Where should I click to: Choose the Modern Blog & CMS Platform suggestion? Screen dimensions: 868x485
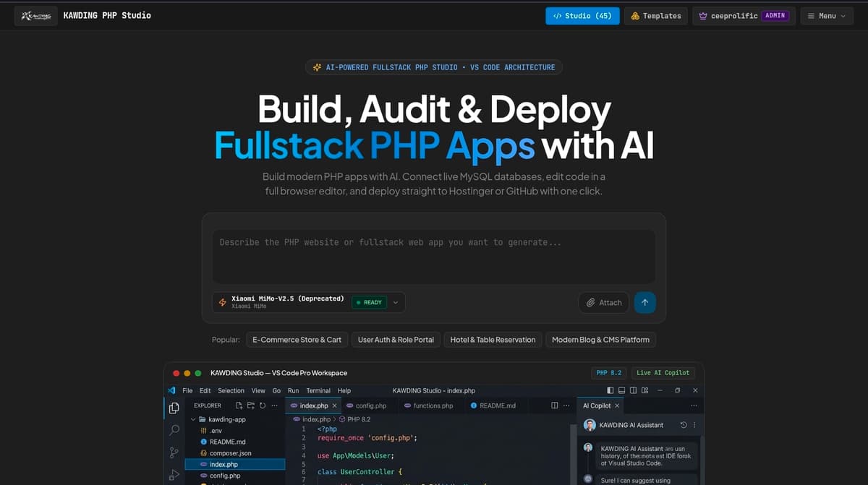click(x=600, y=340)
